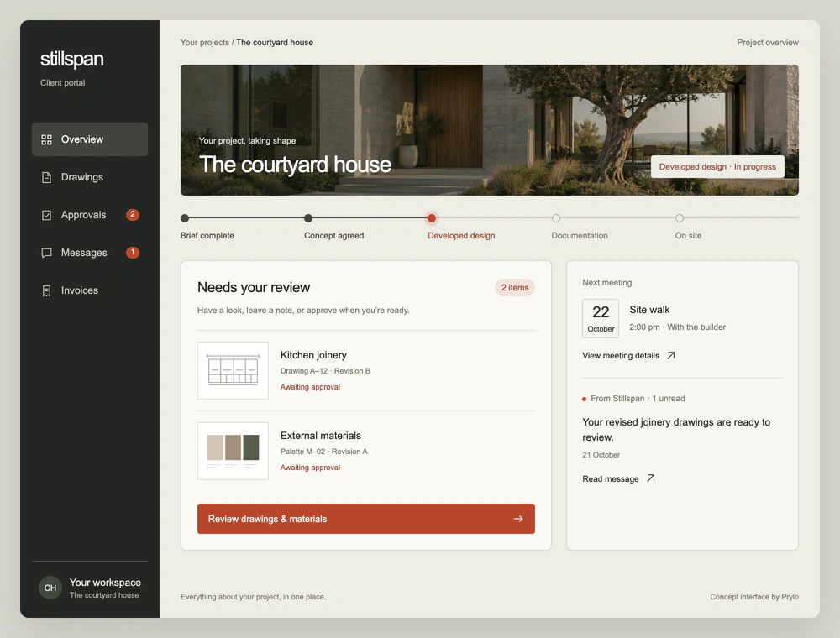Click Awaiting approval under External materials
Viewport: 840px width, 638px height.
click(310, 468)
